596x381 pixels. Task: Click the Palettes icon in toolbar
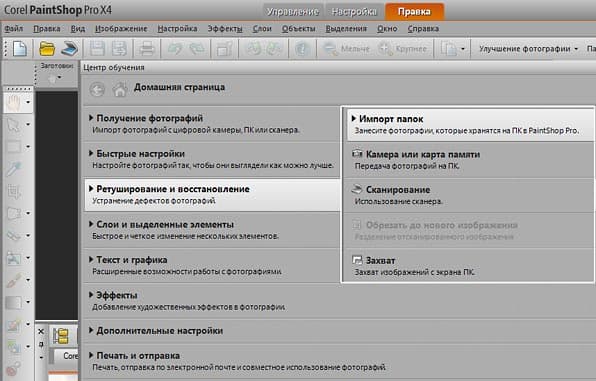click(449, 49)
